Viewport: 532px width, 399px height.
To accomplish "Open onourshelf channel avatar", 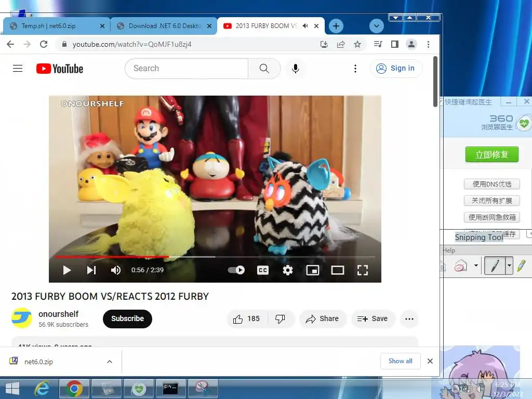I will 22,318.
